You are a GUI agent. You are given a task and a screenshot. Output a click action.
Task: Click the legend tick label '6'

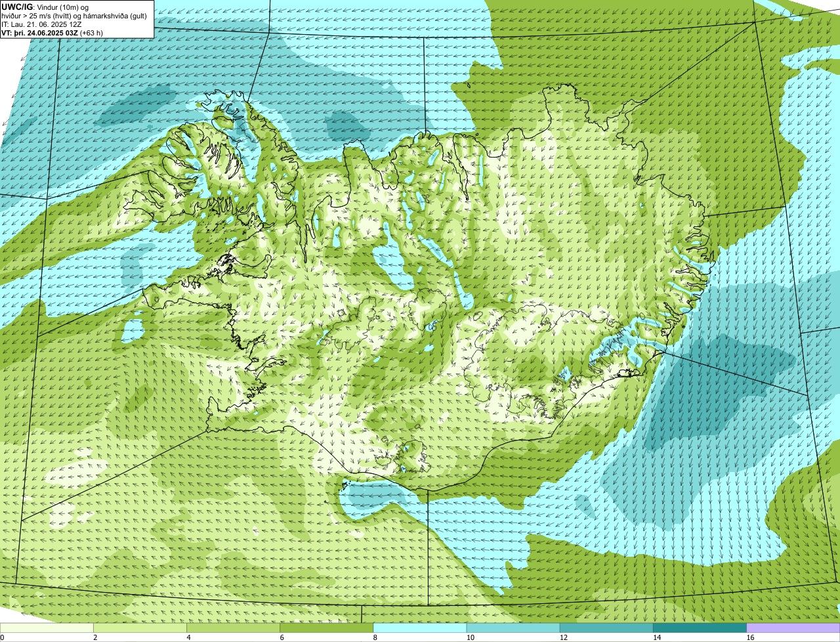282,637
